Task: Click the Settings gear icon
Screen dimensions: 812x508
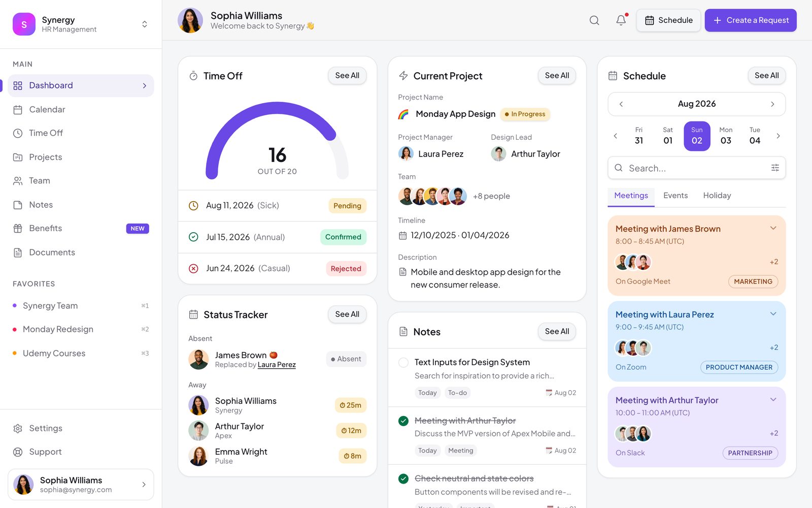Action: point(18,428)
